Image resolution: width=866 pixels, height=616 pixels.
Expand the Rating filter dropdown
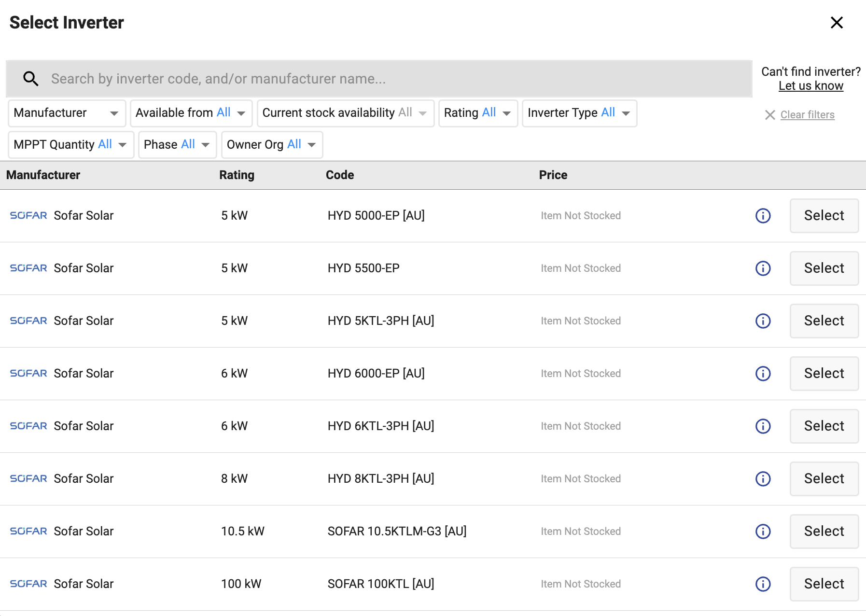pos(478,113)
